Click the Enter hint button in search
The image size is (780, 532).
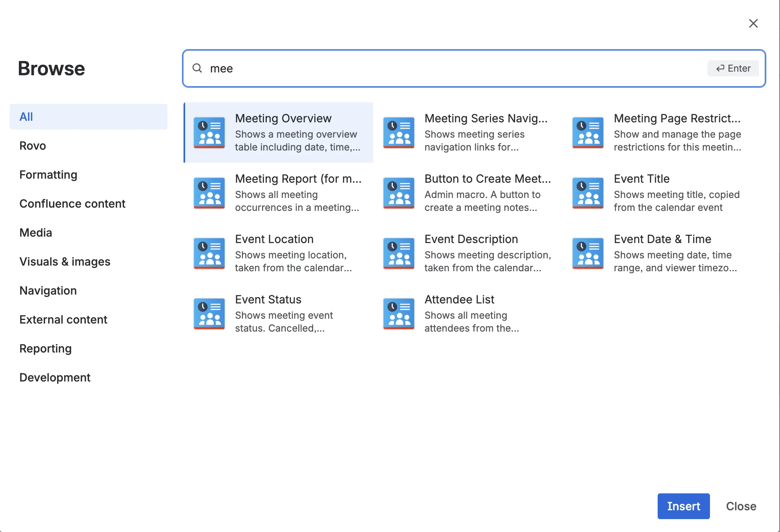pos(733,68)
